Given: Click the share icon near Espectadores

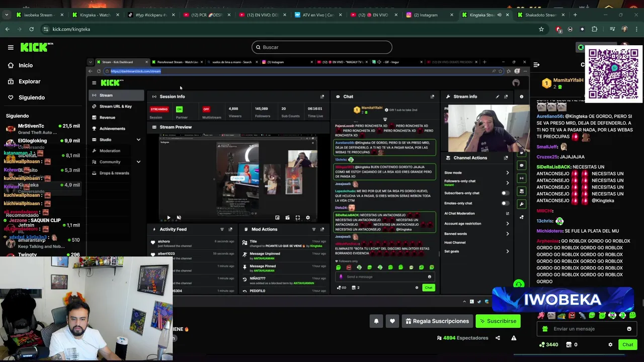Looking at the screenshot, I should (x=498, y=338).
